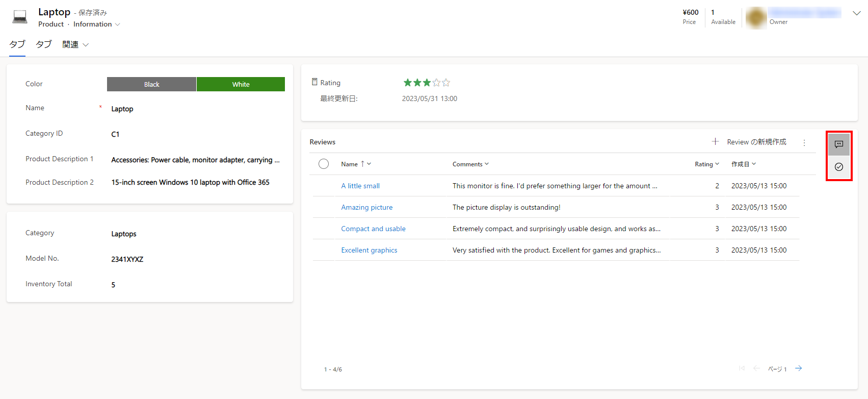Click the owner profile avatar
Viewport: 868px width, 399px height.
(x=756, y=17)
